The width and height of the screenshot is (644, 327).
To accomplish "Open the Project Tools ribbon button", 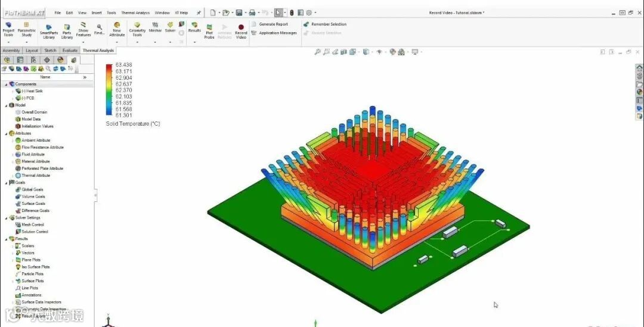I will point(8,30).
